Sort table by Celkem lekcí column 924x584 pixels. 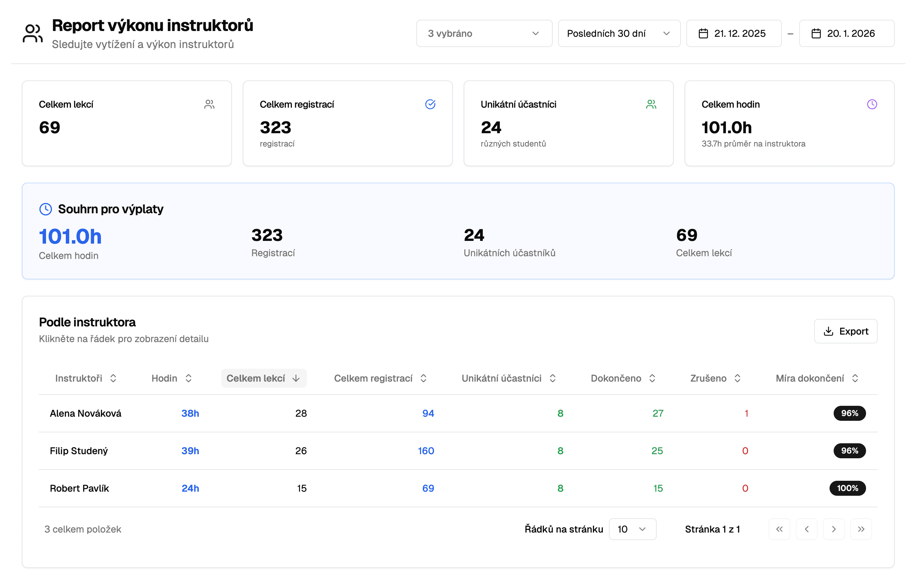(263, 379)
